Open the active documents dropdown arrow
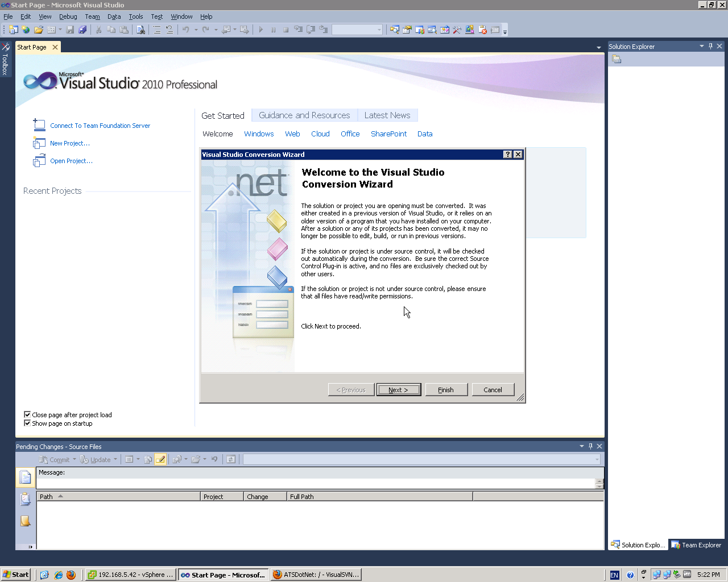The height and width of the screenshot is (582, 728). click(598, 48)
